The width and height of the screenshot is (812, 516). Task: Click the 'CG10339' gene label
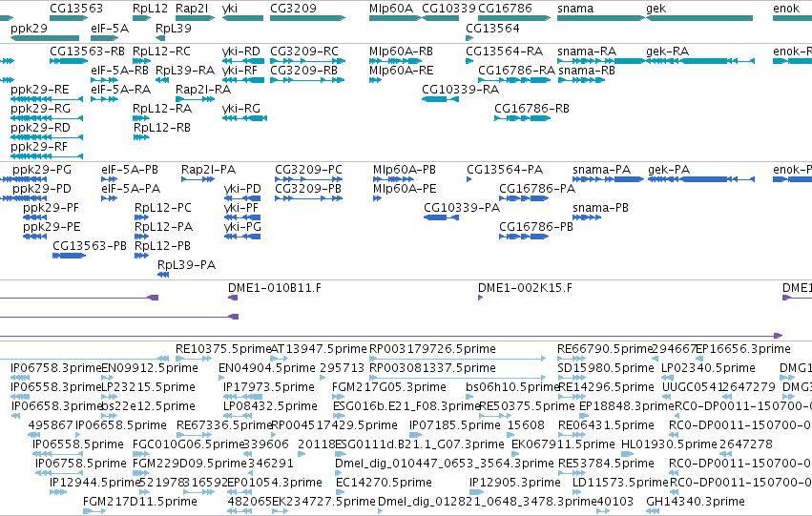point(448,9)
